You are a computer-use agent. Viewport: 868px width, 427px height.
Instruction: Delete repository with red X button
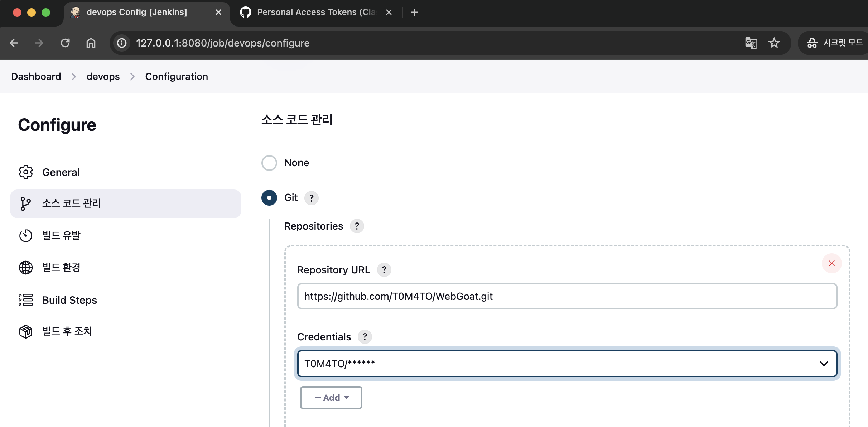click(831, 263)
